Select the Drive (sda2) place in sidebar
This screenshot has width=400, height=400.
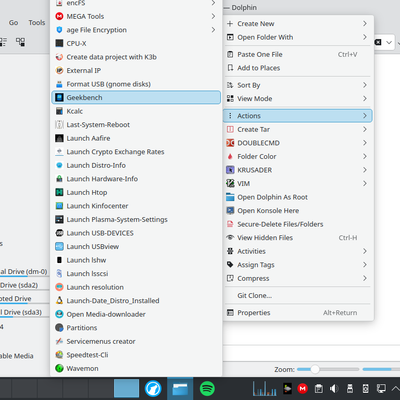point(24,285)
